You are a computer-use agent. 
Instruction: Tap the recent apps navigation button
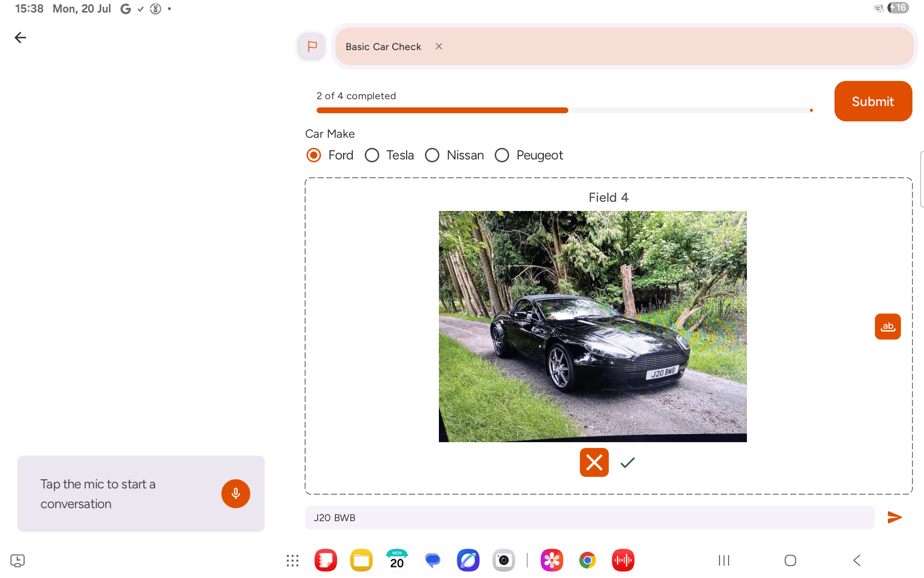coord(724,561)
